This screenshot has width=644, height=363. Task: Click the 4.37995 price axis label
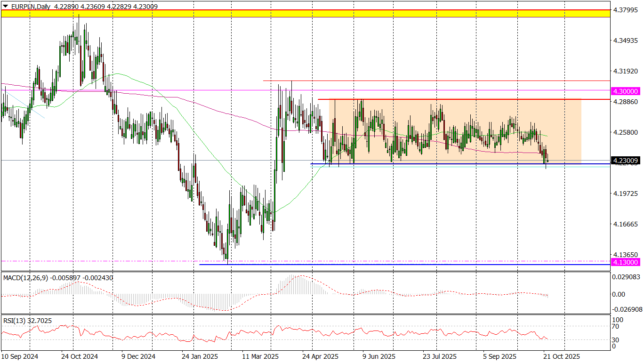pyautogui.click(x=626, y=9)
